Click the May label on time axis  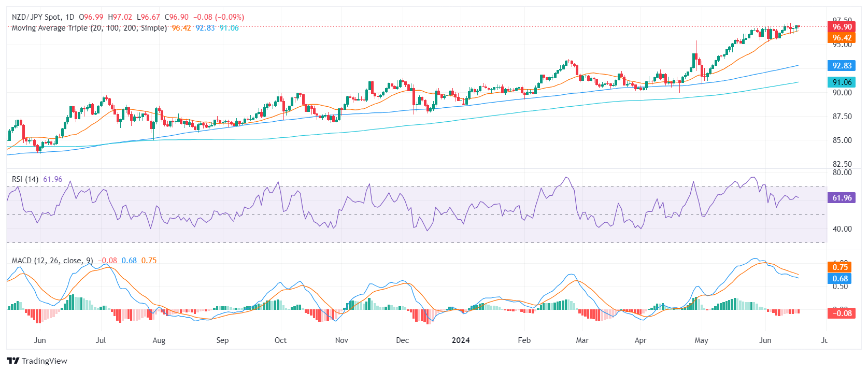point(701,340)
